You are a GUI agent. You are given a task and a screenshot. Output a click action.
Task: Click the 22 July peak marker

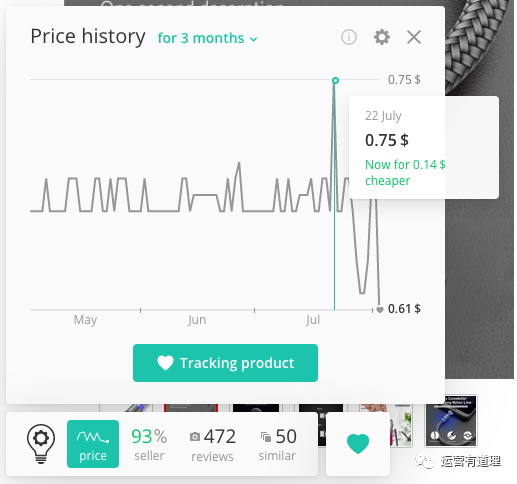pyautogui.click(x=335, y=80)
